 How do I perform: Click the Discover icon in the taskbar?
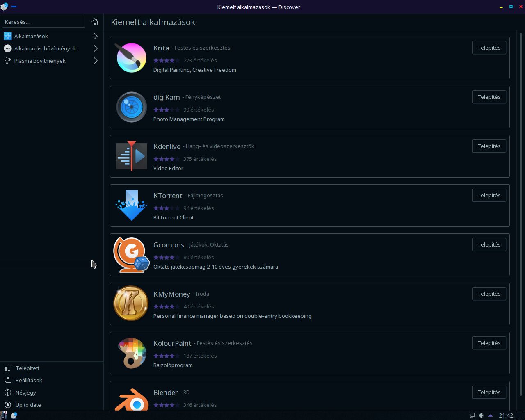(14, 415)
